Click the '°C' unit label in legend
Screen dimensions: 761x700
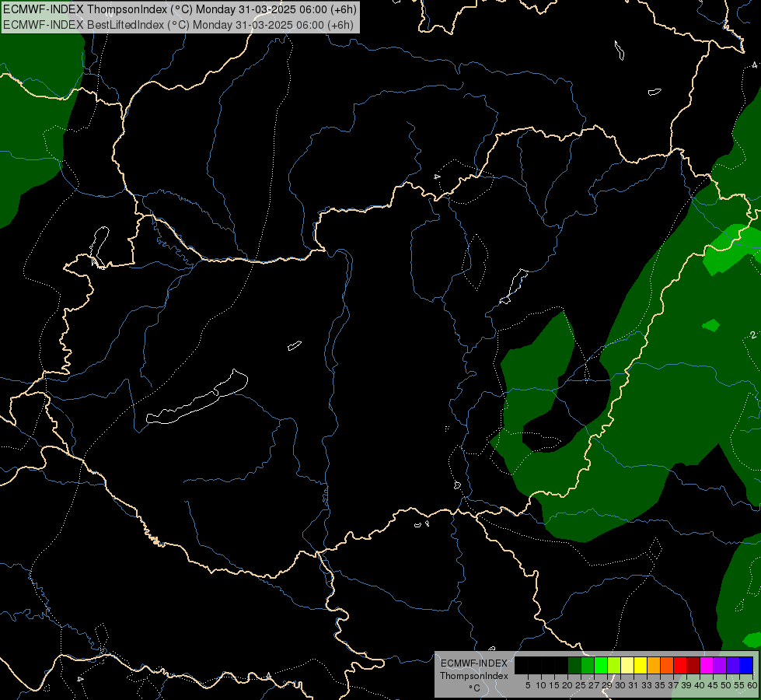pyautogui.click(x=474, y=688)
